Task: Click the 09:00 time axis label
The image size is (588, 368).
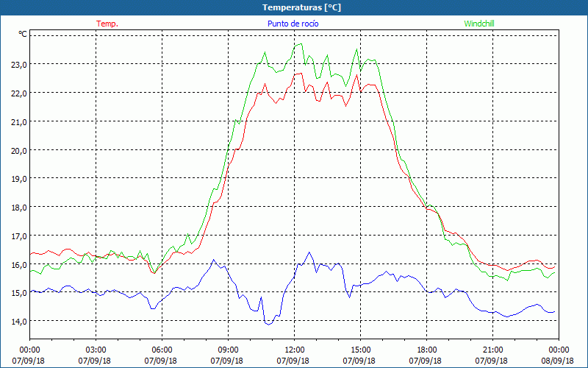Action: pyautogui.click(x=228, y=350)
